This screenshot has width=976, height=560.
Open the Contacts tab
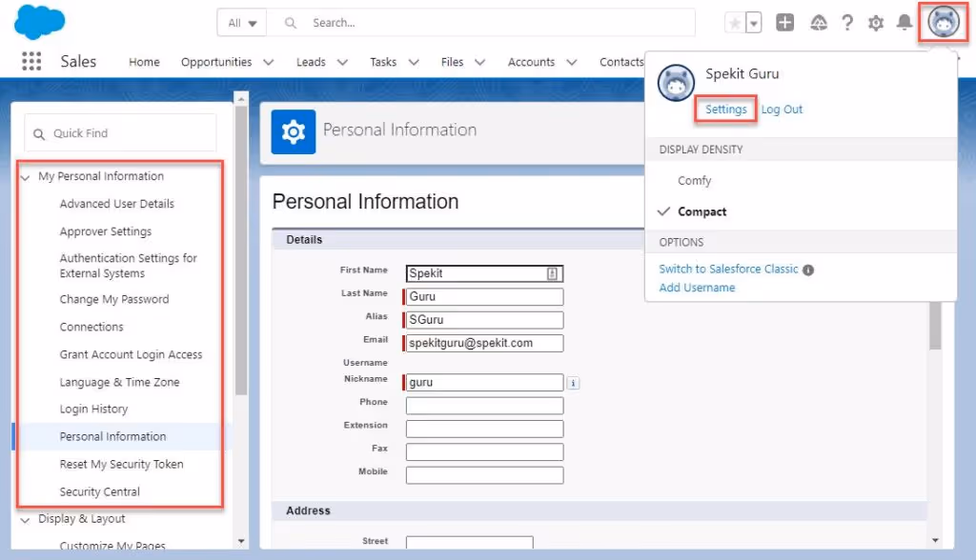coord(621,62)
